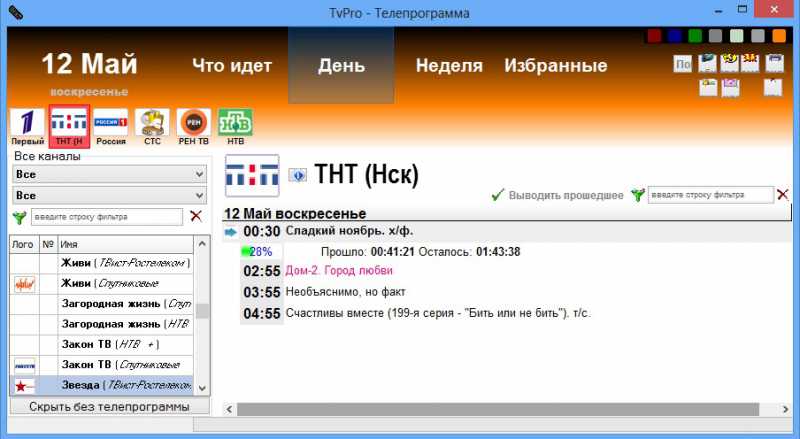Select the СТС channel icon

tap(152, 127)
